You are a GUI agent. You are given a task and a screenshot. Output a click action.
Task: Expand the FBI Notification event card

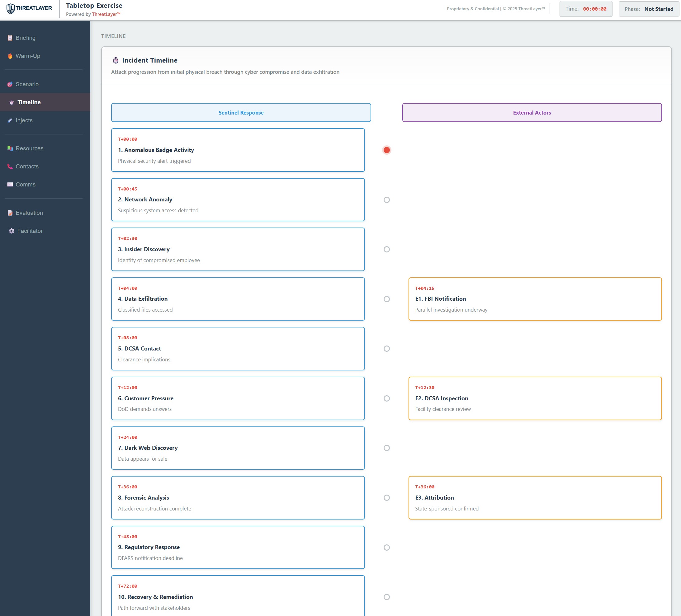point(535,299)
